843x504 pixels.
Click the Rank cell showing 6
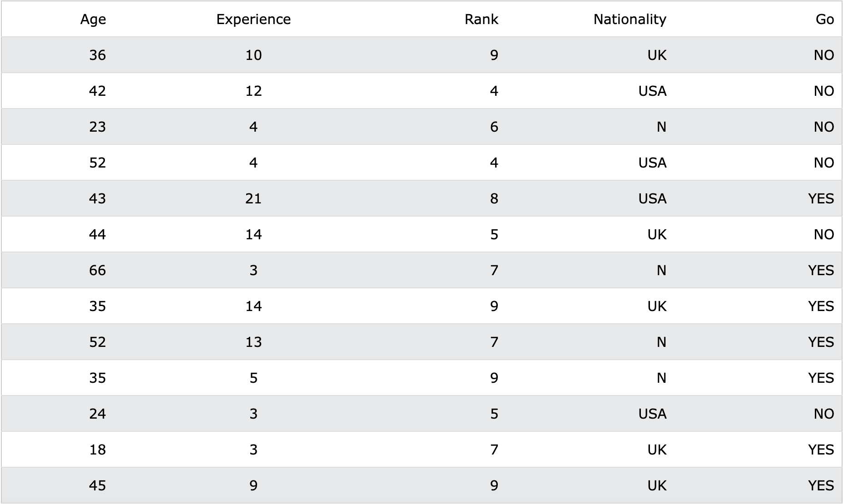[494, 127]
